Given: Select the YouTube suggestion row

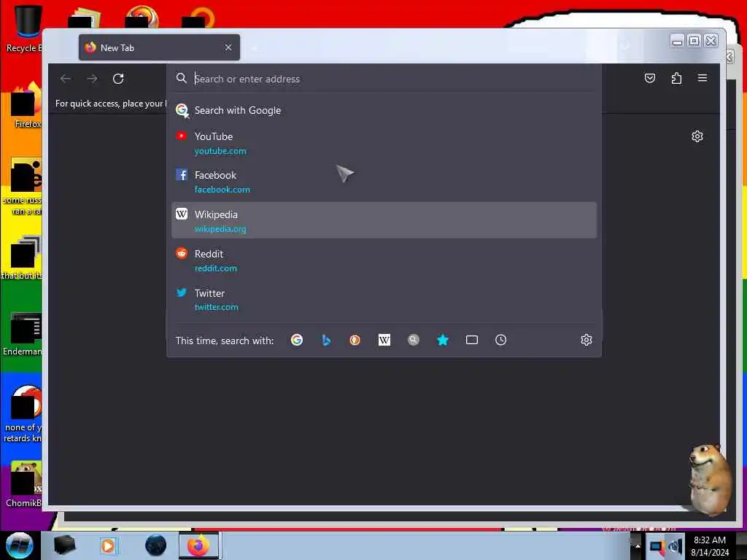Looking at the screenshot, I should (x=384, y=144).
